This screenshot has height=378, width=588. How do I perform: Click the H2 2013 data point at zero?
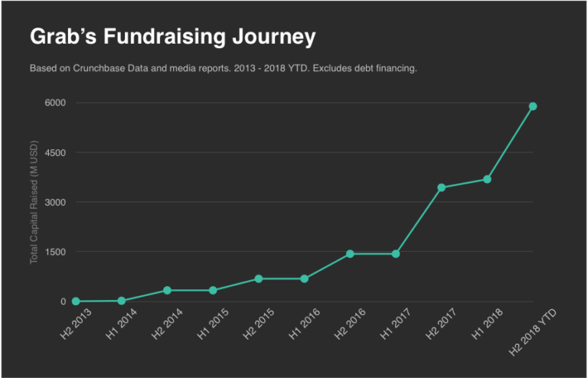tap(76, 301)
